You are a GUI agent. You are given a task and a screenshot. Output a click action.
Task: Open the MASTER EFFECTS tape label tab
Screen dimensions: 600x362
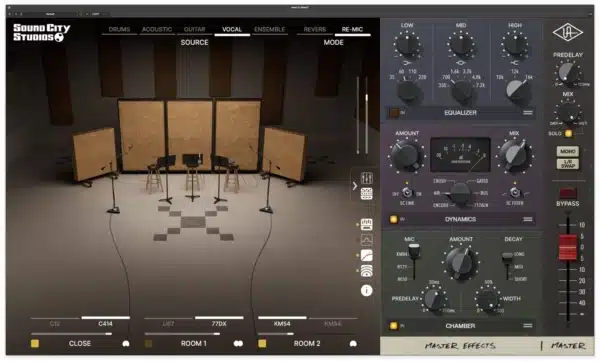pyautogui.click(x=460, y=346)
